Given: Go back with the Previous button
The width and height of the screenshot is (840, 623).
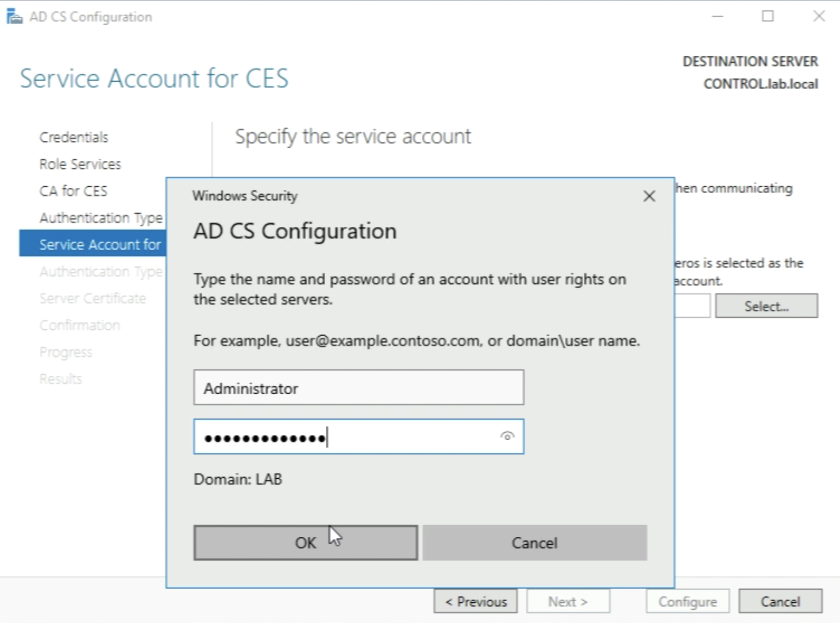Looking at the screenshot, I should click(476, 602).
